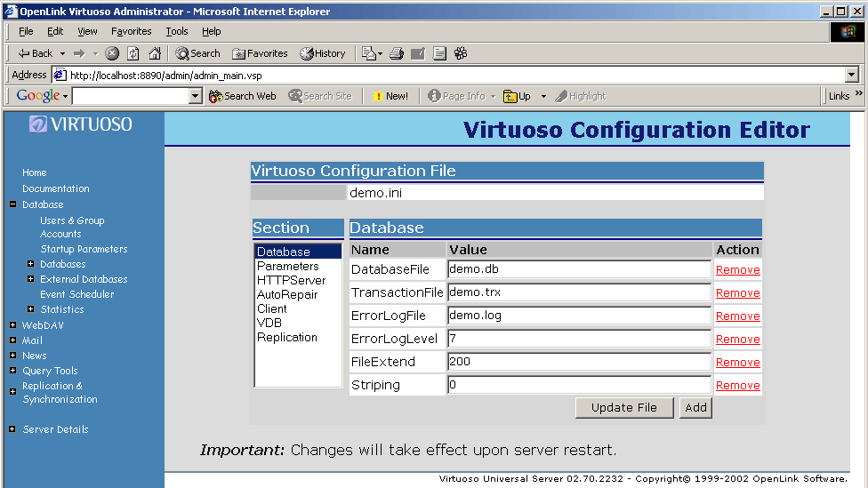Expand the WebDAV tree node
This screenshot has height=488, width=868.
[12, 325]
